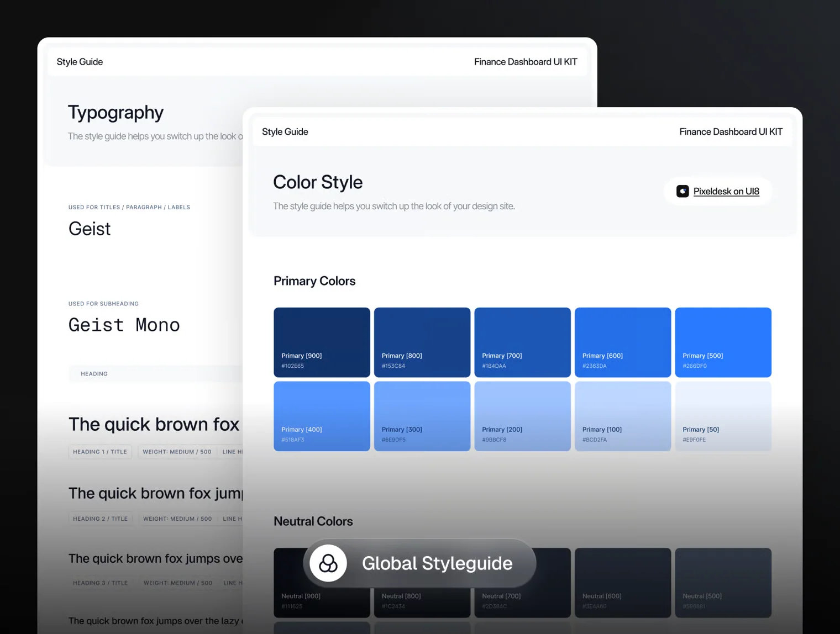Pick the Primary [300] swatch
Viewport: 840px width, 634px height.
[x=422, y=416]
